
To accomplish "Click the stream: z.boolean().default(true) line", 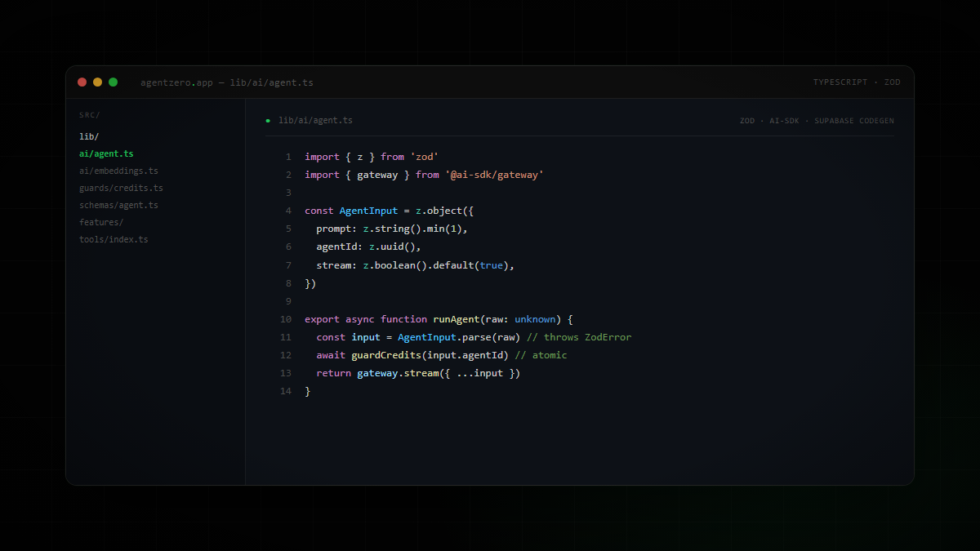I will (416, 265).
